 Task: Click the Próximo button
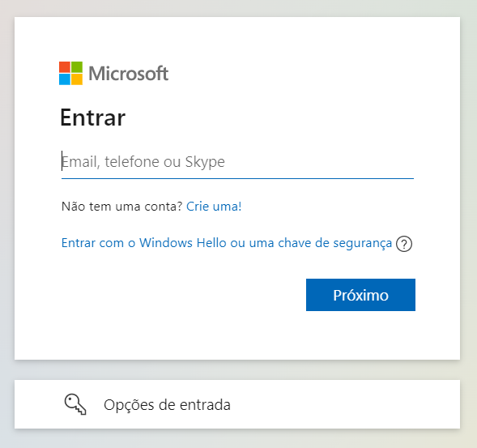pyautogui.click(x=360, y=295)
